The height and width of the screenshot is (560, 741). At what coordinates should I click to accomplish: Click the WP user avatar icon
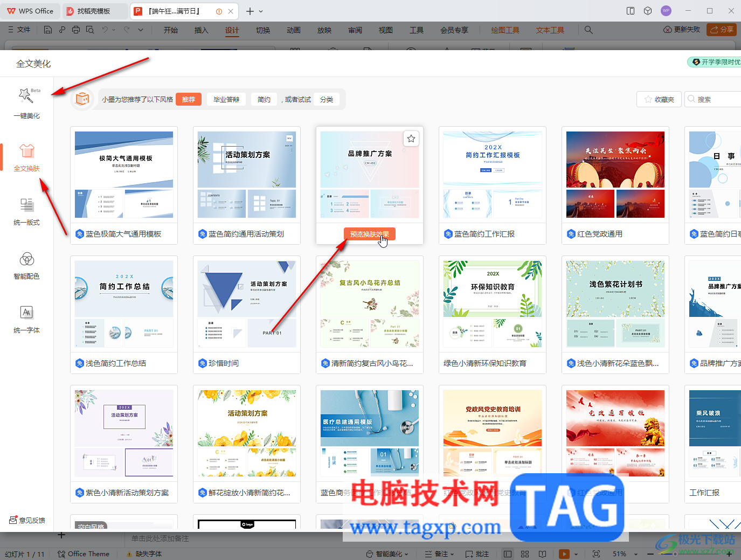point(666,11)
